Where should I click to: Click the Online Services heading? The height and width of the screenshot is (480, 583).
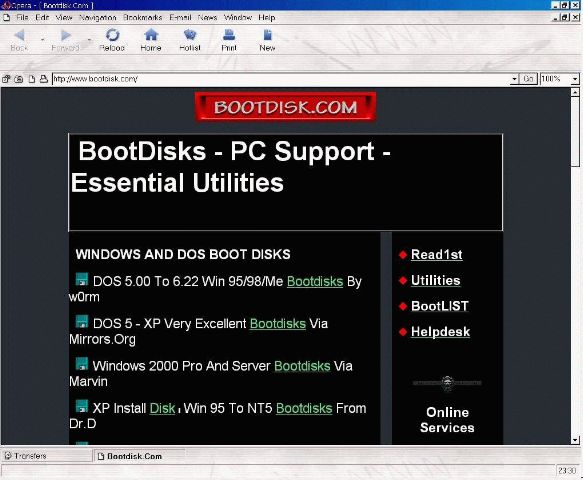(x=447, y=420)
